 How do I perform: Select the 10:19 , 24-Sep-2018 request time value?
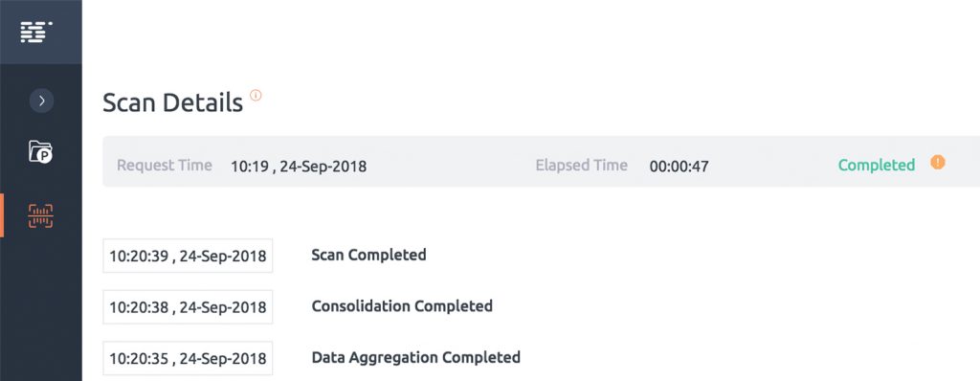[x=299, y=167]
